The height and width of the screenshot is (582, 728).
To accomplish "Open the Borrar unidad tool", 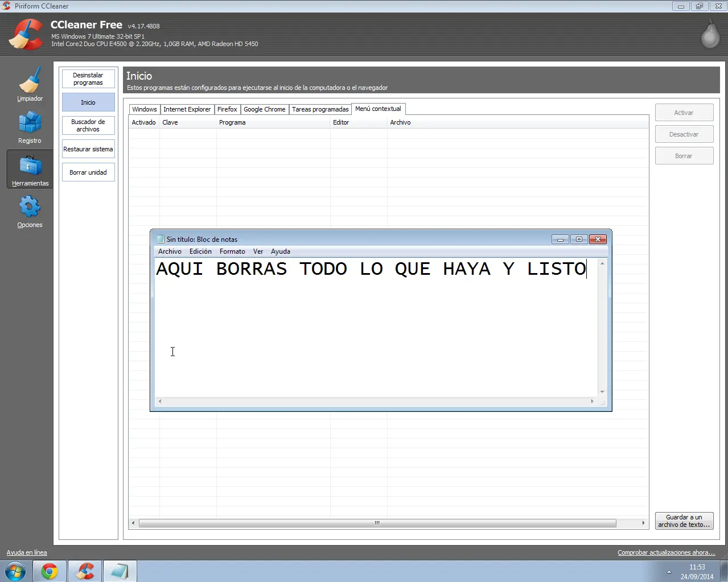I will [x=88, y=172].
